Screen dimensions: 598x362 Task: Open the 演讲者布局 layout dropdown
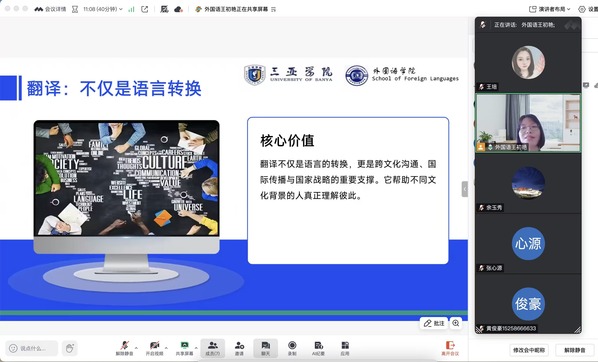coord(550,9)
